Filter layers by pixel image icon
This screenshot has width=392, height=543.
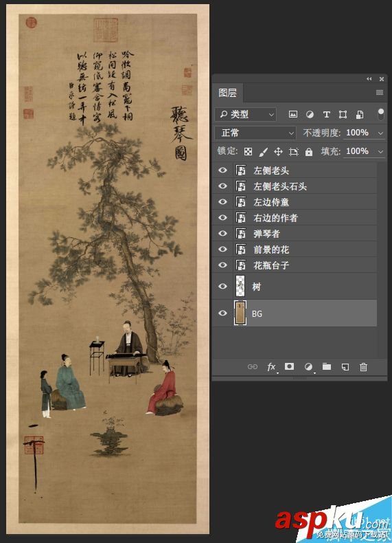(293, 114)
